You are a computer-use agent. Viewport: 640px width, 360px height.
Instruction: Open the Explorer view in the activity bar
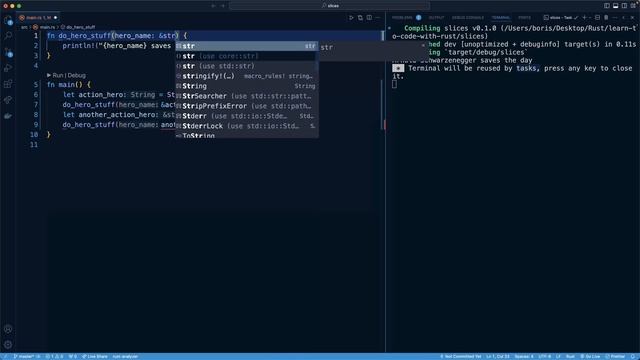pyautogui.click(x=8, y=20)
